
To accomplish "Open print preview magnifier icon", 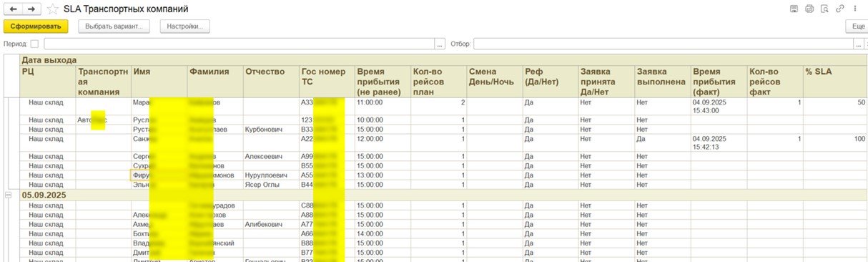I will pyautogui.click(x=824, y=9).
